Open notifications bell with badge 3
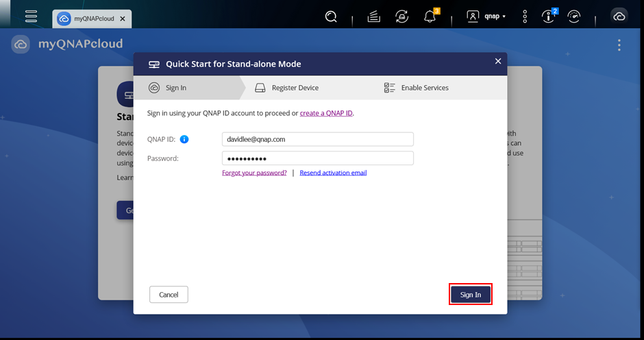This screenshot has width=644, height=340. pos(430,16)
